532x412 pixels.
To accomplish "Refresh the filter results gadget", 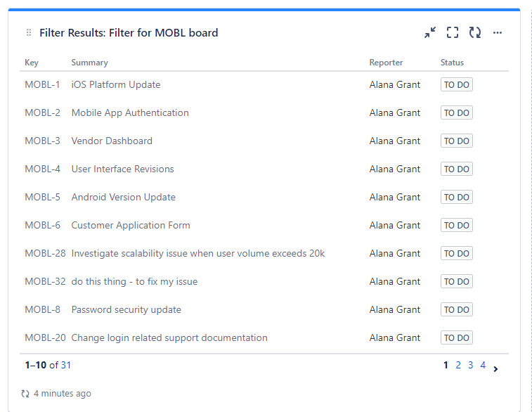I will (x=474, y=32).
